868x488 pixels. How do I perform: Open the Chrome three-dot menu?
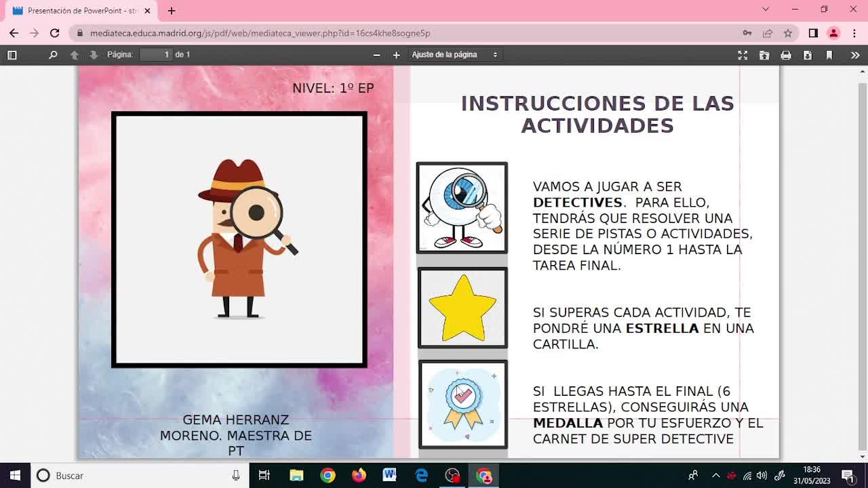tap(854, 33)
